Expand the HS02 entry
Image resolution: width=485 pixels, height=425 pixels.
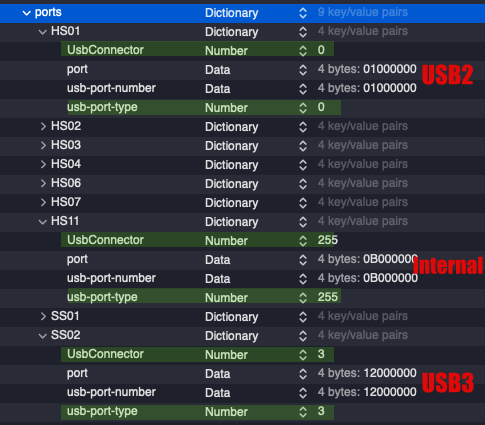click(43, 126)
